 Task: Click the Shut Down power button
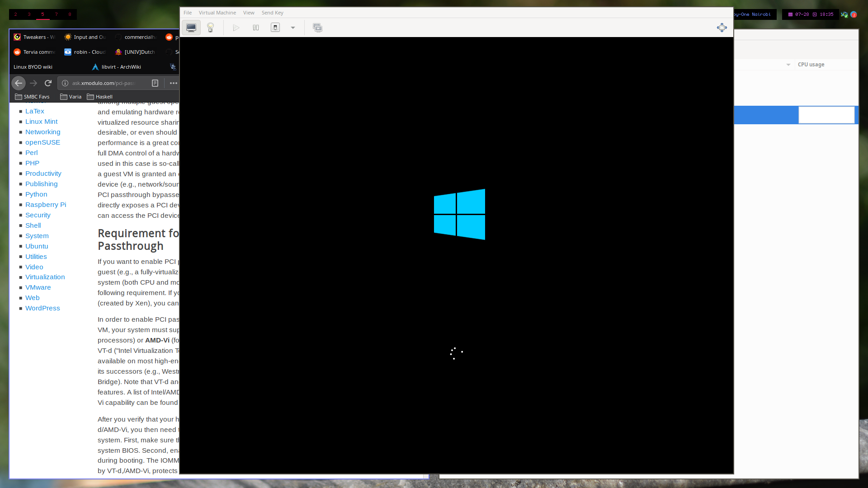[275, 28]
